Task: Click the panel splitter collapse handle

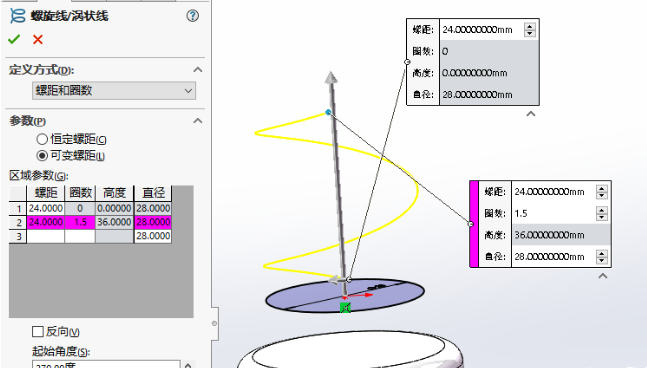Action: [214, 323]
